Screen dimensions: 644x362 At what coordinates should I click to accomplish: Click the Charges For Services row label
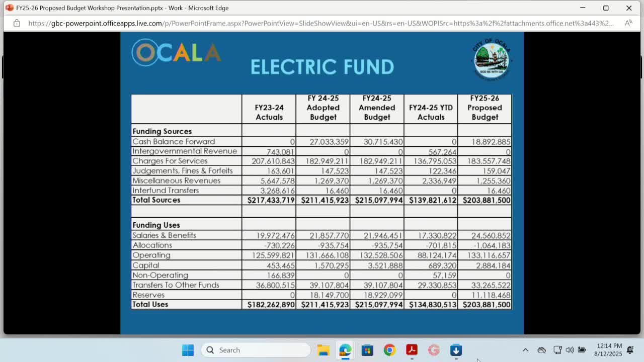(170, 161)
